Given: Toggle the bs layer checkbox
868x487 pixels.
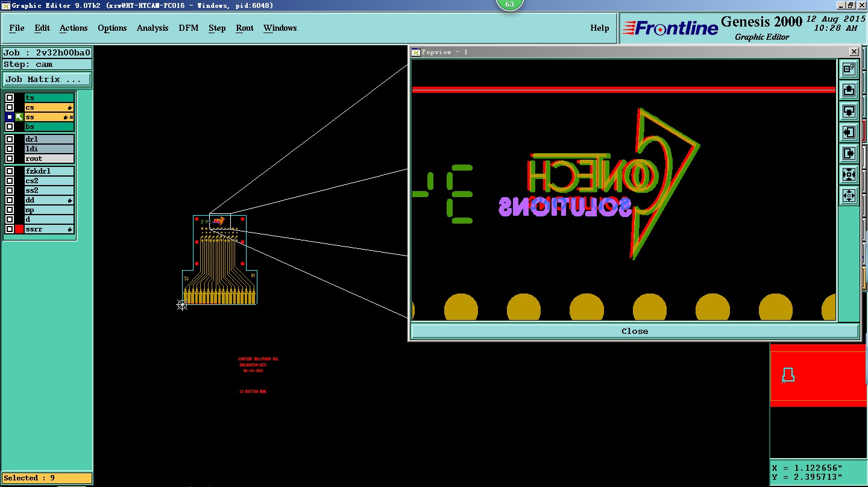Looking at the screenshot, I should [x=10, y=127].
